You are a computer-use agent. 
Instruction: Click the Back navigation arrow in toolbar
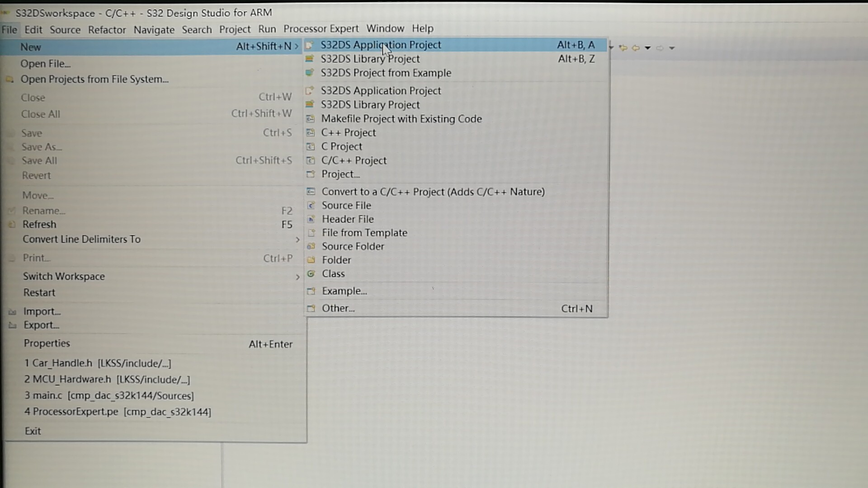636,48
